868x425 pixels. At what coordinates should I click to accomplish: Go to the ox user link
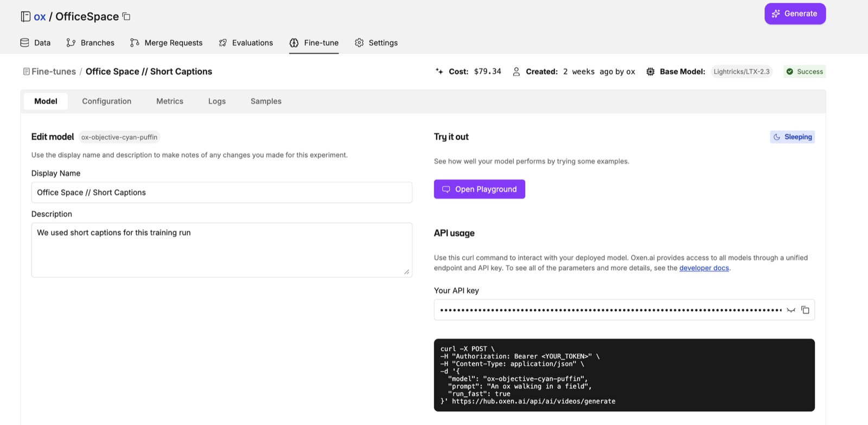click(40, 16)
